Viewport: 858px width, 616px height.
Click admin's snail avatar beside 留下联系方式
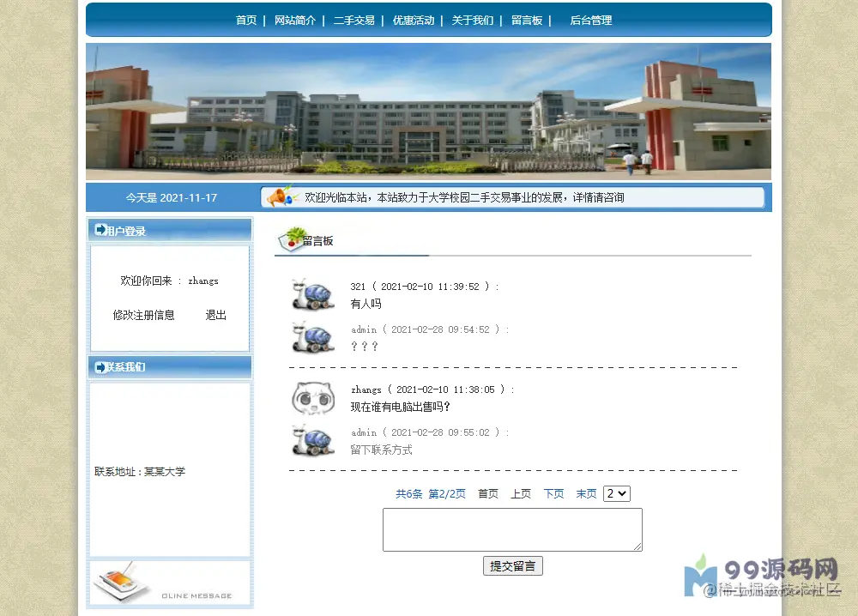tap(313, 440)
